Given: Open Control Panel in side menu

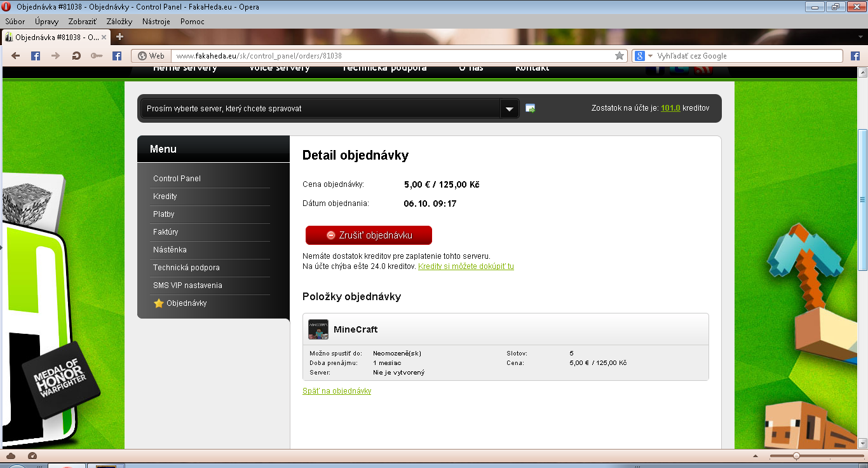Looking at the screenshot, I should (177, 179).
